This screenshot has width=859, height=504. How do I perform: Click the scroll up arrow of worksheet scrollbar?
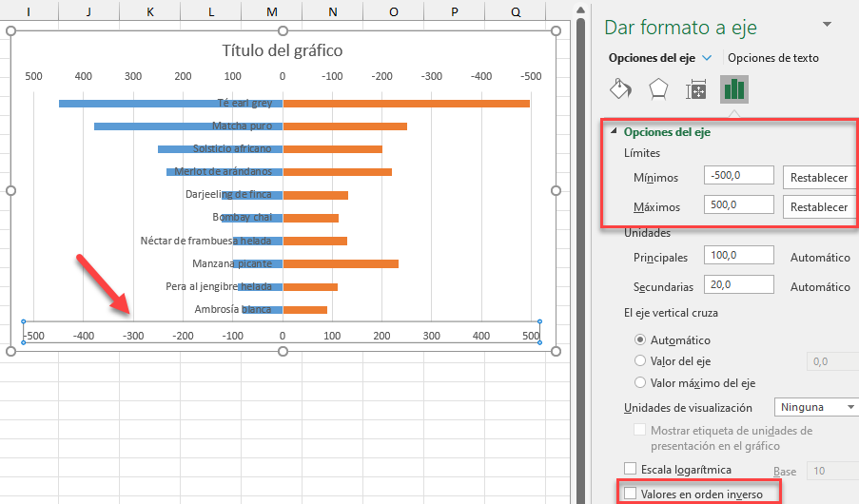(x=580, y=10)
